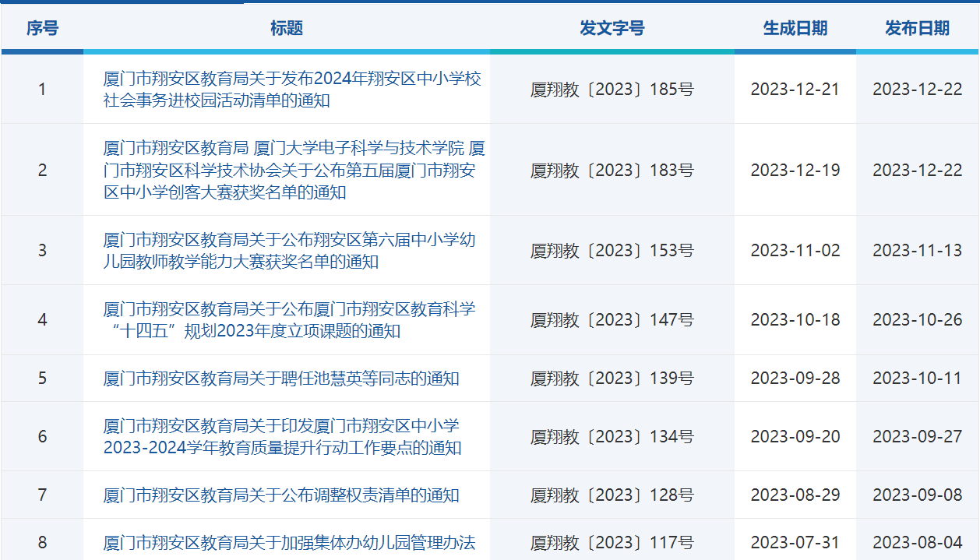Open notice on 第五届厦门市翔安区中小学创客大赛获奖名单
This screenshot has height=560, width=980.
click(294, 170)
